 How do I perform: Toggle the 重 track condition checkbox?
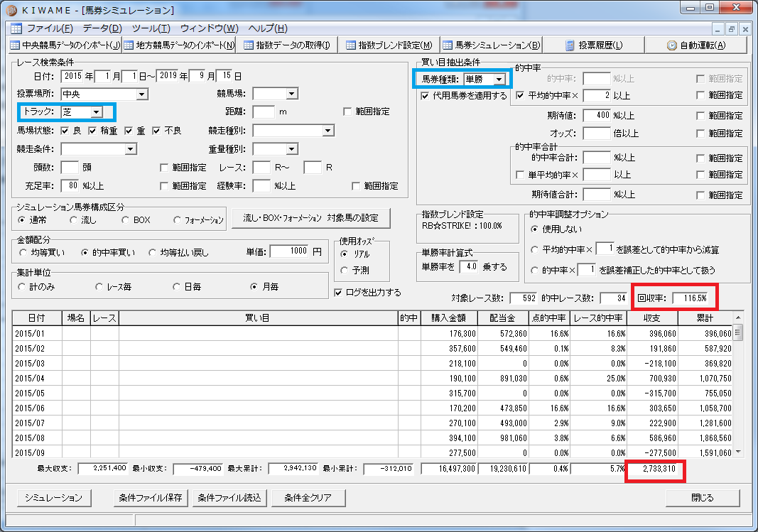click(x=128, y=131)
